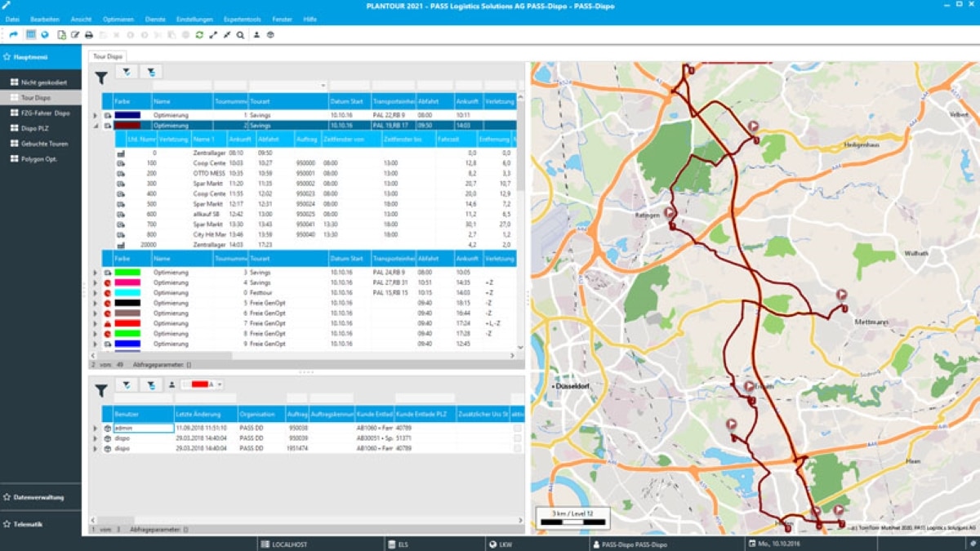Collapse the expanded tour 2 Savings row
Image resolution: width=980 pixels, height=551 pixels.
click(x=96, y=126)
